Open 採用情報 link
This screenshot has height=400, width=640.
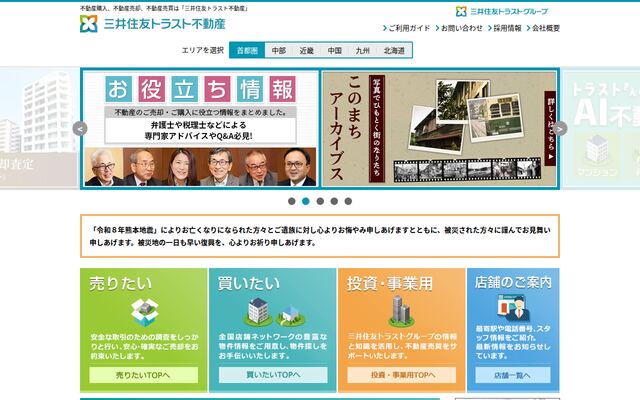505,28
